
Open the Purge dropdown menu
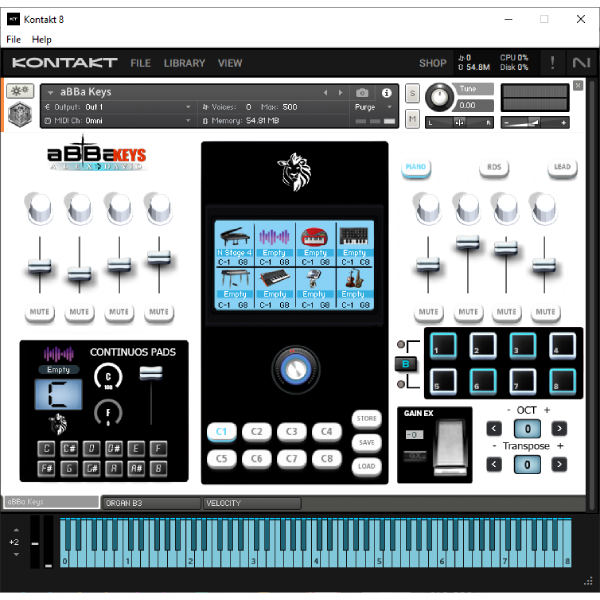[x=373, y=107]
